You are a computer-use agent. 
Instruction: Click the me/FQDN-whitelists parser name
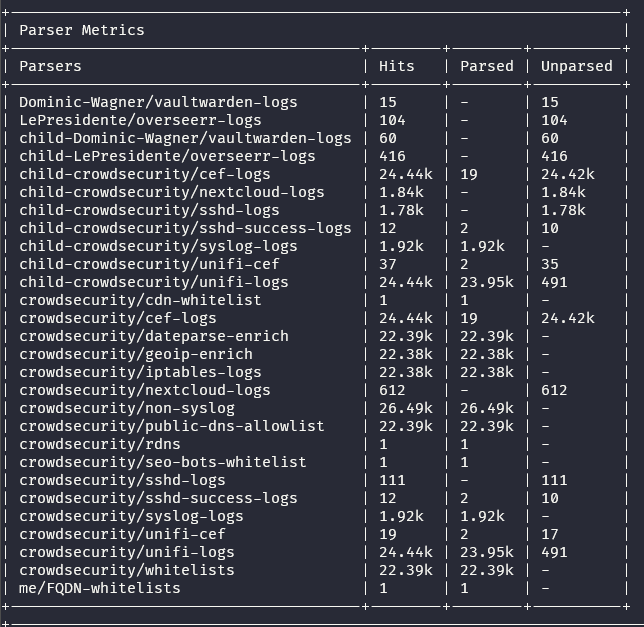pos(100,588)
